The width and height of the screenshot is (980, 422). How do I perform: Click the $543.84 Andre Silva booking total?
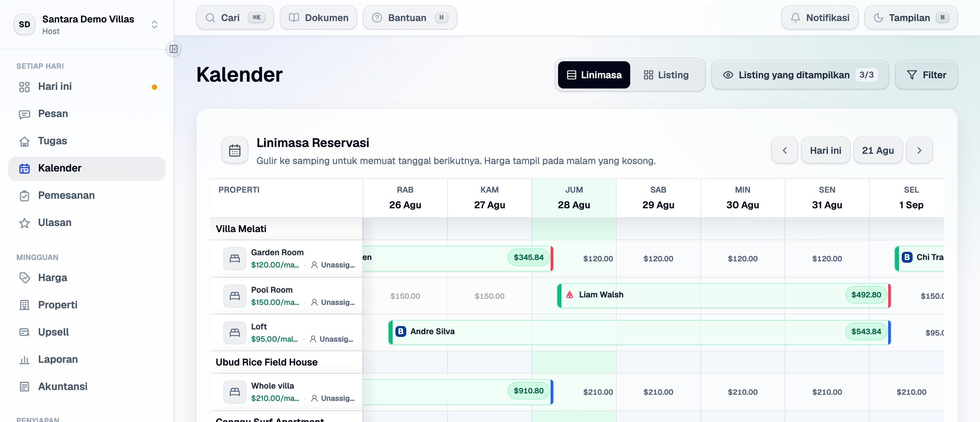pyautogui.click(x=866, y=331)
